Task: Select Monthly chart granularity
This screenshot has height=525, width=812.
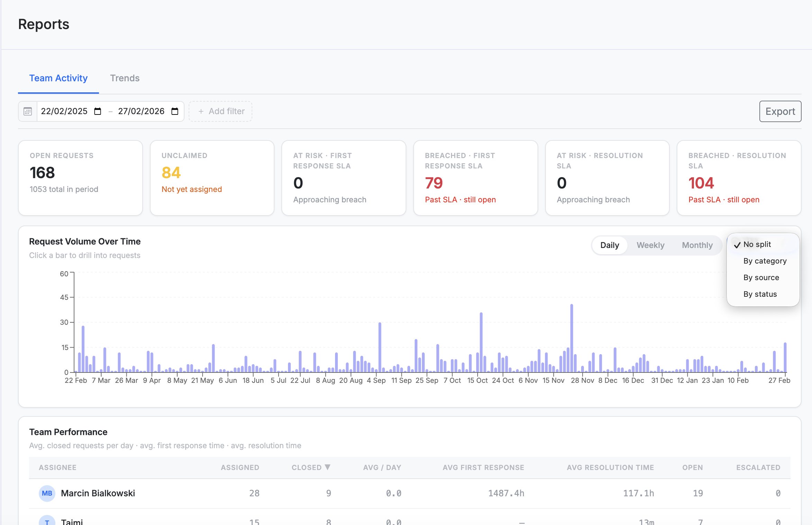Action: tap(697, 245)
